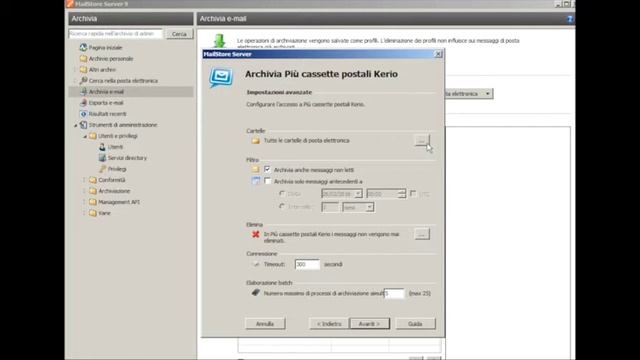Open the interval unit dropdown
The image size is (640, 360).
click(369, 207)
